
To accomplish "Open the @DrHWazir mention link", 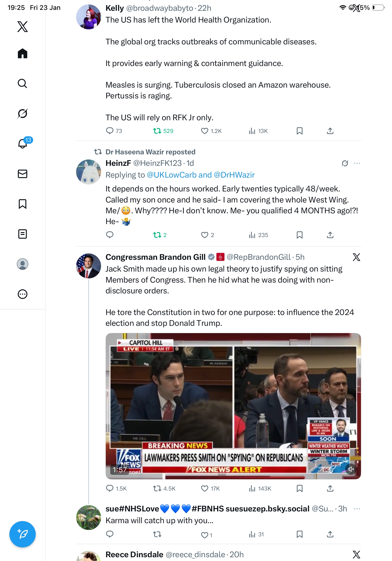I will (234, 175).
